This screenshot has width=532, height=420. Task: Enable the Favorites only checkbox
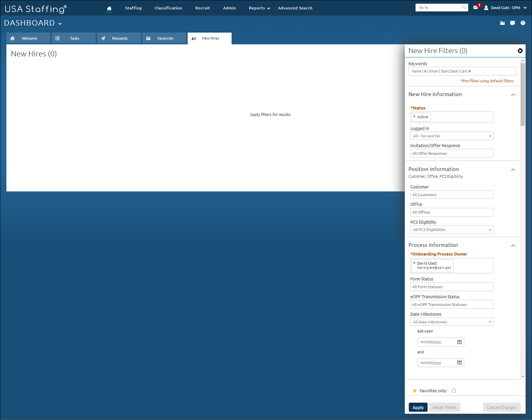pos(454,390)
